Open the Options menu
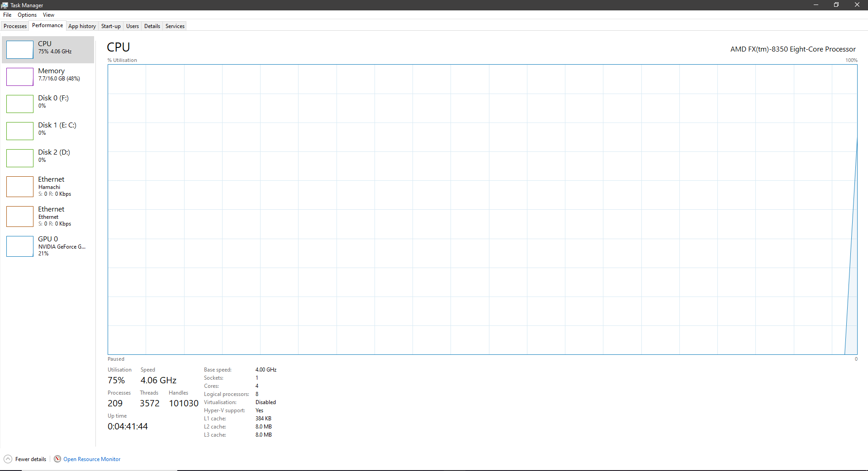The height and width of the screenshot is (471, 868). tap(27, 14)
